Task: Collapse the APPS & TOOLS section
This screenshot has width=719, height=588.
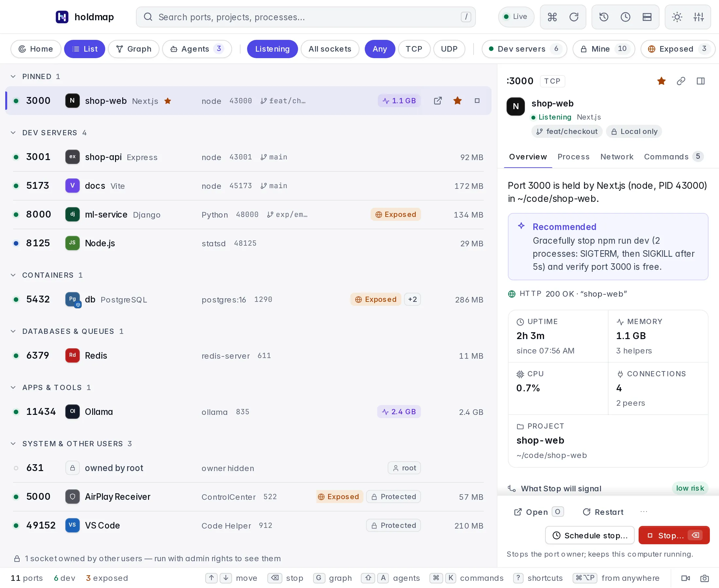Action: pos(50,387)
